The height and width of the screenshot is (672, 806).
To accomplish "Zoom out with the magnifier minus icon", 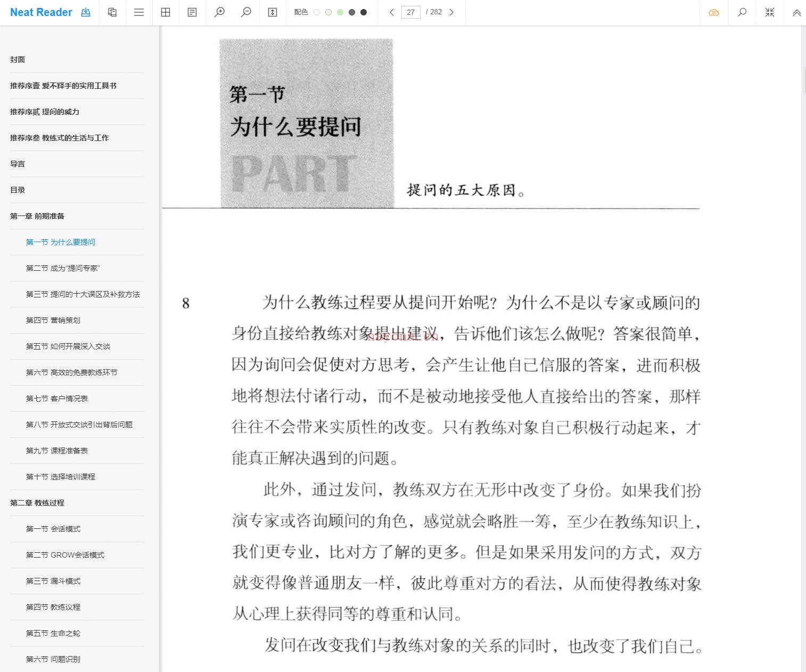I will (x=246, y=12).
